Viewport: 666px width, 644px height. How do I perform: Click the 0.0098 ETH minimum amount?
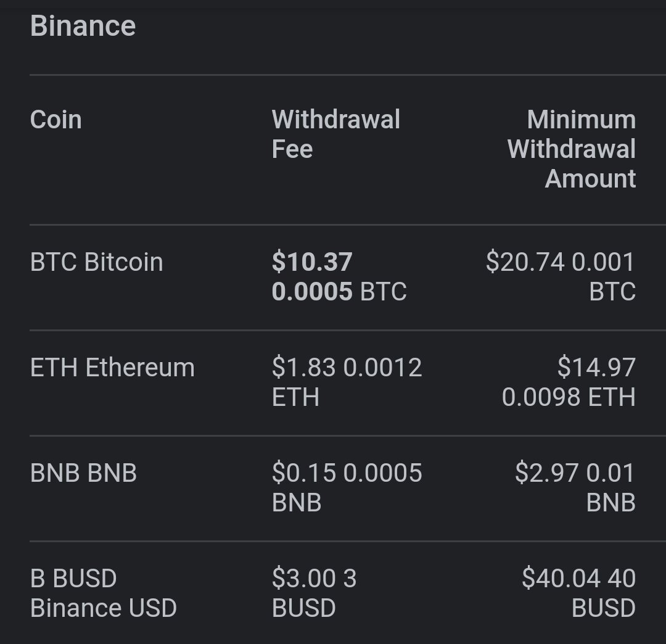point(569,397)
